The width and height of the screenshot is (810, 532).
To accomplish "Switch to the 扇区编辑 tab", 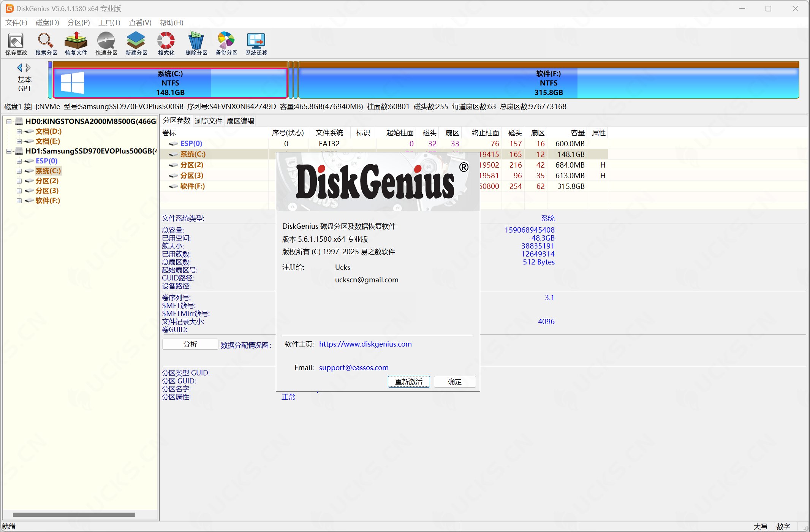I will pos(240,121).
